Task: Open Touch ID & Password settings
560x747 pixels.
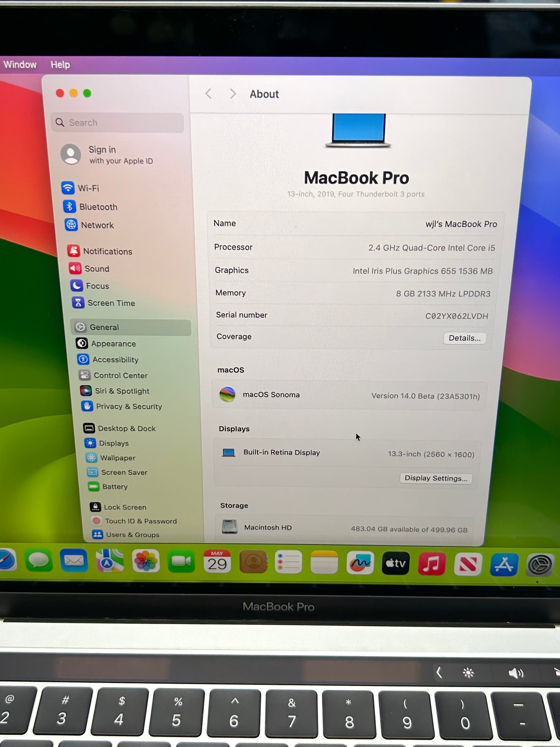Action: [134, 521]
